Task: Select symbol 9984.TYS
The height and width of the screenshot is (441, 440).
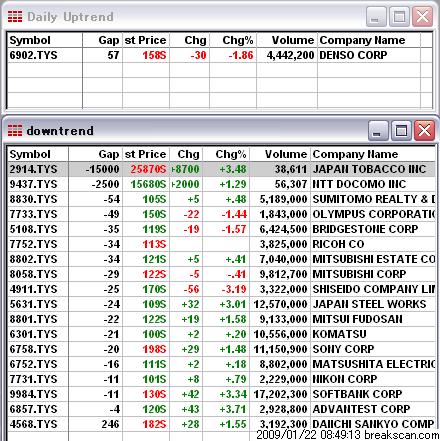Action: (33, 394)
